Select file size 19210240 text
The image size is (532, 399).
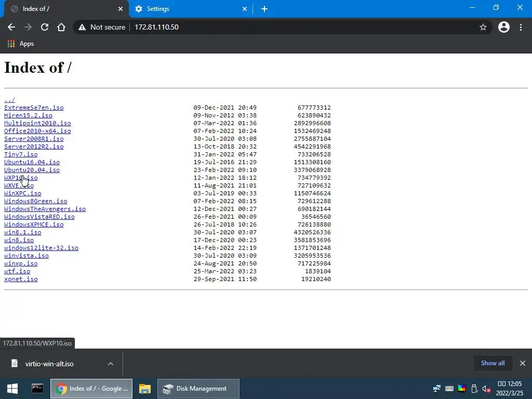316,279
